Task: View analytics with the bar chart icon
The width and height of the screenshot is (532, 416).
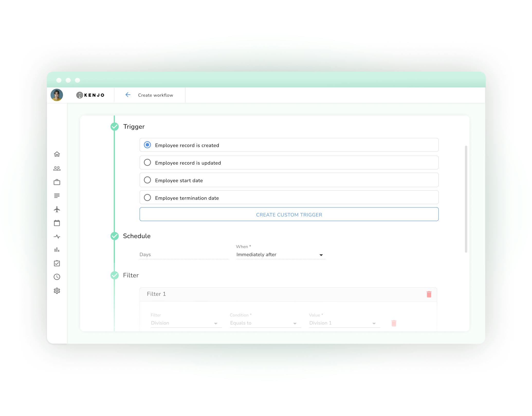Action: [57, 250]
